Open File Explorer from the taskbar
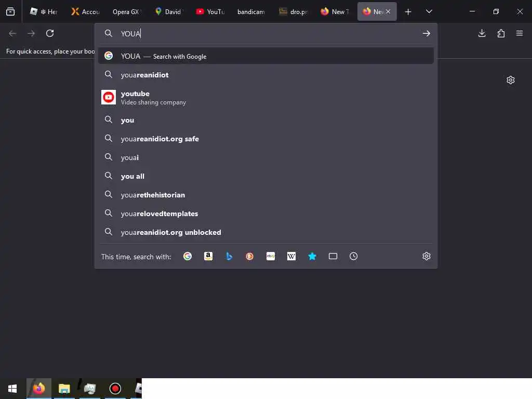 (64, 389)
